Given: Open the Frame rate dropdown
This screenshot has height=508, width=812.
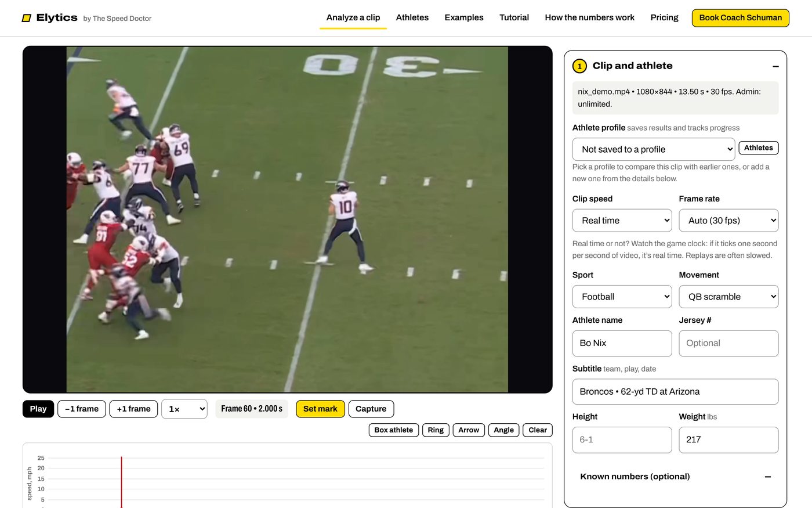Looking at the screenshot, I should pos(728,221).
